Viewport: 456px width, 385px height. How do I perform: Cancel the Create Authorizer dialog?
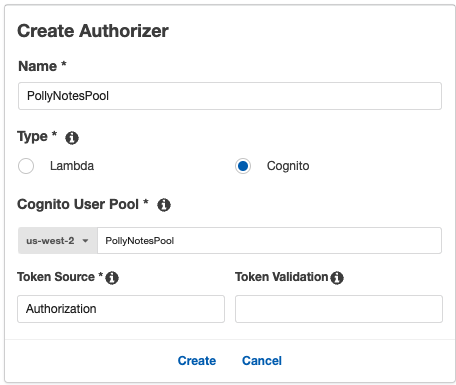[x=262, y=361]
